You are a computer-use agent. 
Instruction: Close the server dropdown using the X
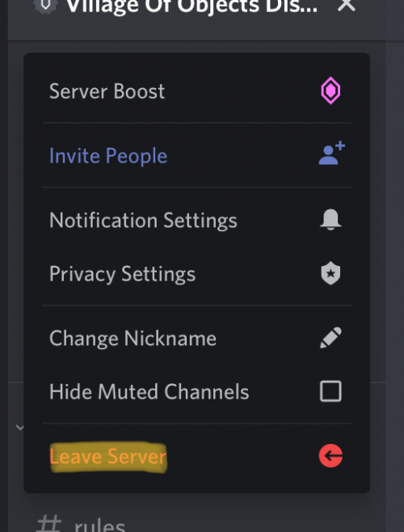(x=347, y=5)
